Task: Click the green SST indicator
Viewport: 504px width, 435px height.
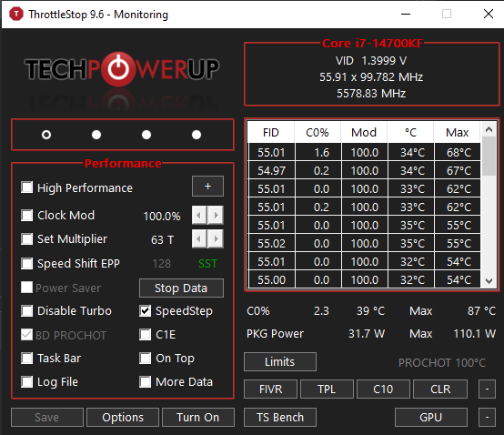Action: [207, 264]
